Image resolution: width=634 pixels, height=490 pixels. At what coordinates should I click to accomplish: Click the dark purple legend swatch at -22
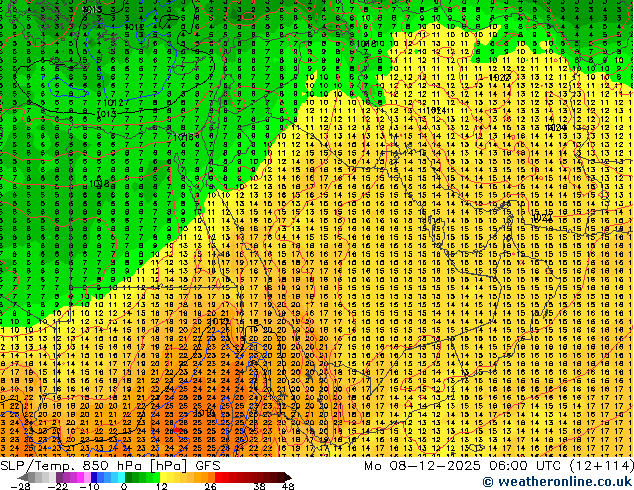[x=59, y=477]
